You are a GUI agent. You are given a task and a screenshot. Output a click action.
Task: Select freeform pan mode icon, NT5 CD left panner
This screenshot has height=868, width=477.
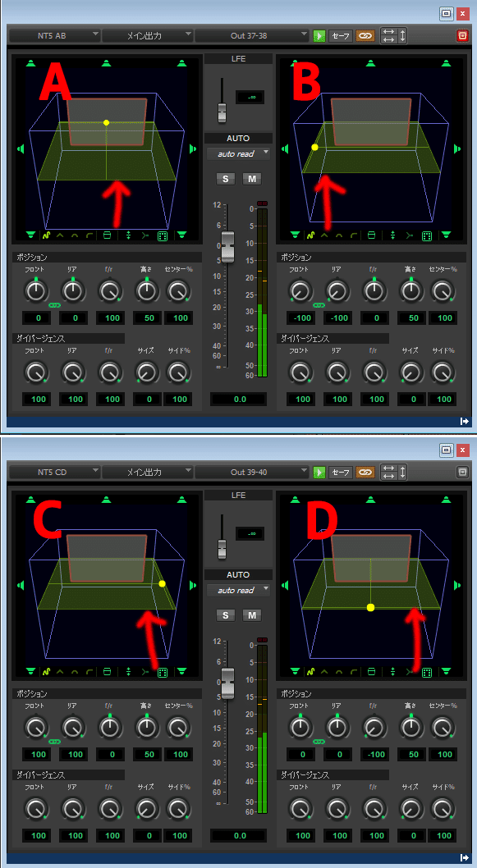coord(48,672)
